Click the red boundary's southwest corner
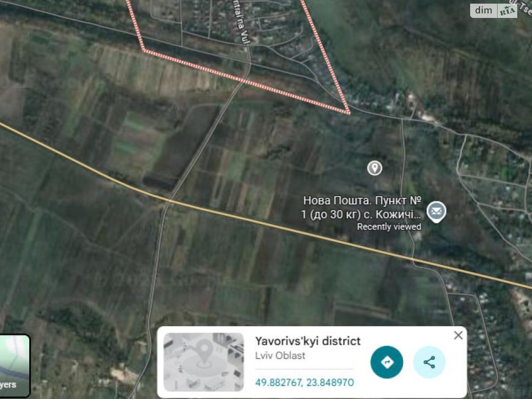 144,50
